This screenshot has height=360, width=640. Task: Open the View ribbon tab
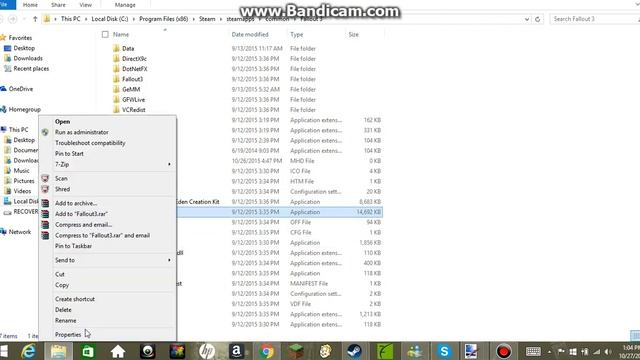(85, 5)
